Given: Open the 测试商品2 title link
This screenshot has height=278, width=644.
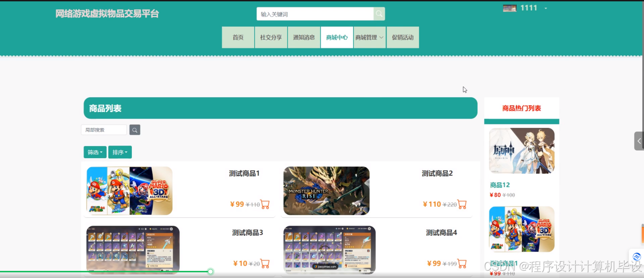Looking at the screenshot, I should pos(437,174).
